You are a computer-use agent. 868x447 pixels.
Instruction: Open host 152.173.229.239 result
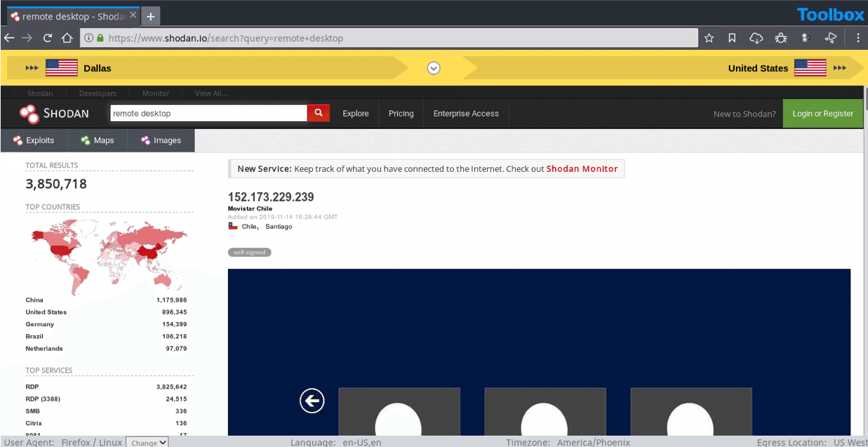coord(271,197)
